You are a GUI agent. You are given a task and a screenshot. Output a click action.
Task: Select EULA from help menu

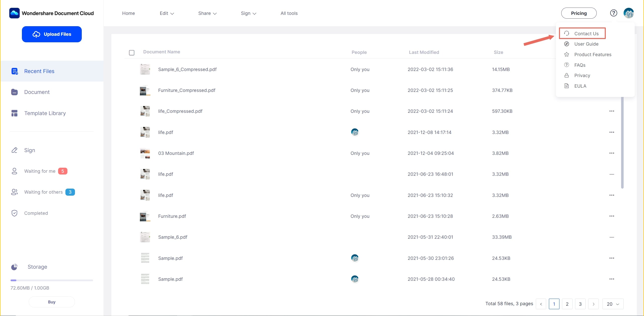580,86
